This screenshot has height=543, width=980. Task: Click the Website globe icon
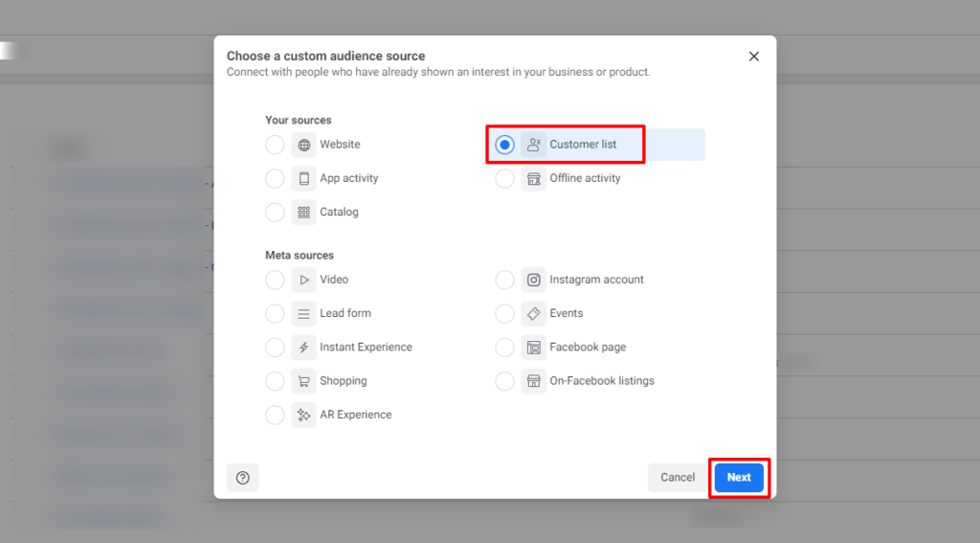[303, 146]
